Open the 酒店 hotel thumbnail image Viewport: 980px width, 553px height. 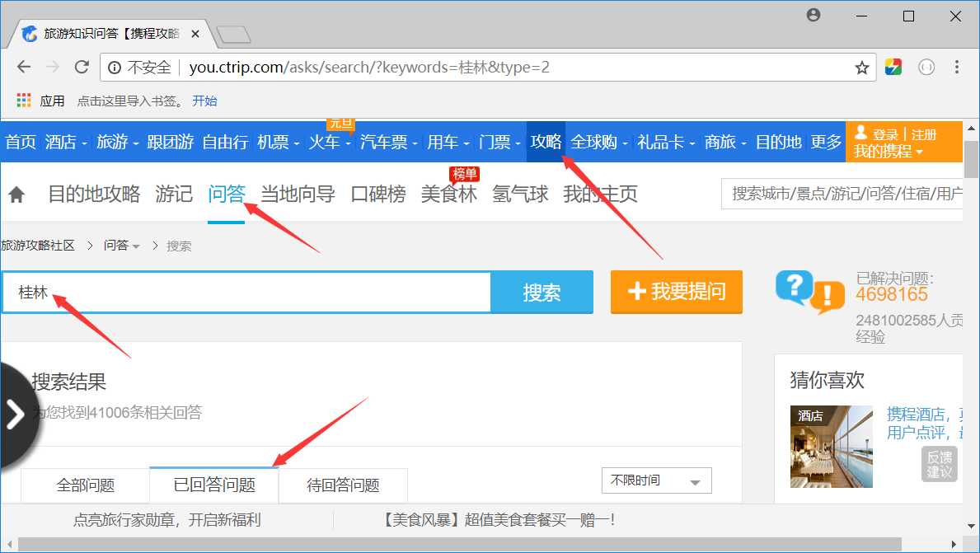click(832, 447)
